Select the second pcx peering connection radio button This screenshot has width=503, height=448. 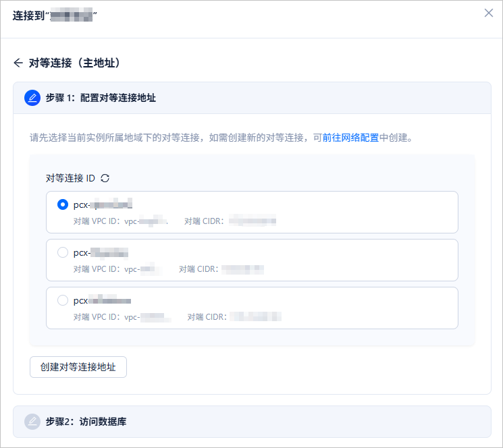tap(63, 252)
